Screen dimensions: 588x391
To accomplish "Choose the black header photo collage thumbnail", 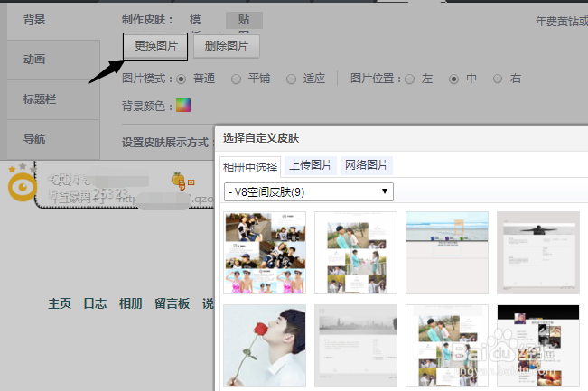I will pyautogui.click(x=538, y=346).
